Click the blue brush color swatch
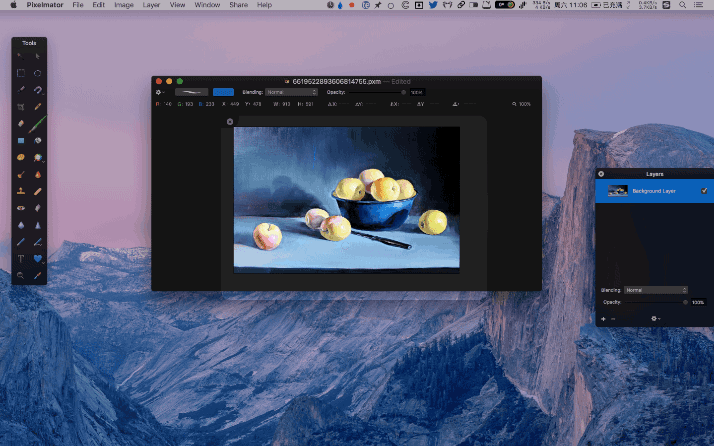 click(x=223, y=92)
